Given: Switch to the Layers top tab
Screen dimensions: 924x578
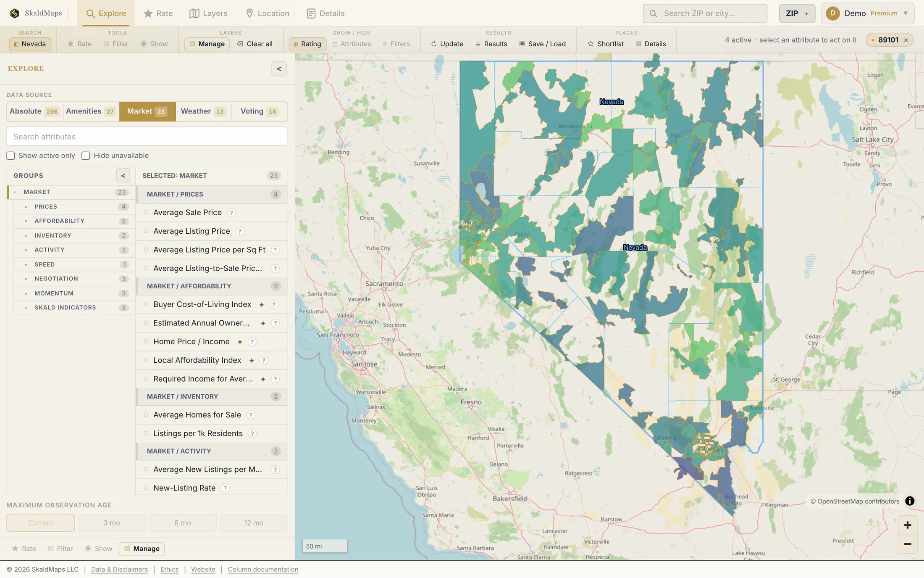Looking at the screenshot, I should (208, 13).
